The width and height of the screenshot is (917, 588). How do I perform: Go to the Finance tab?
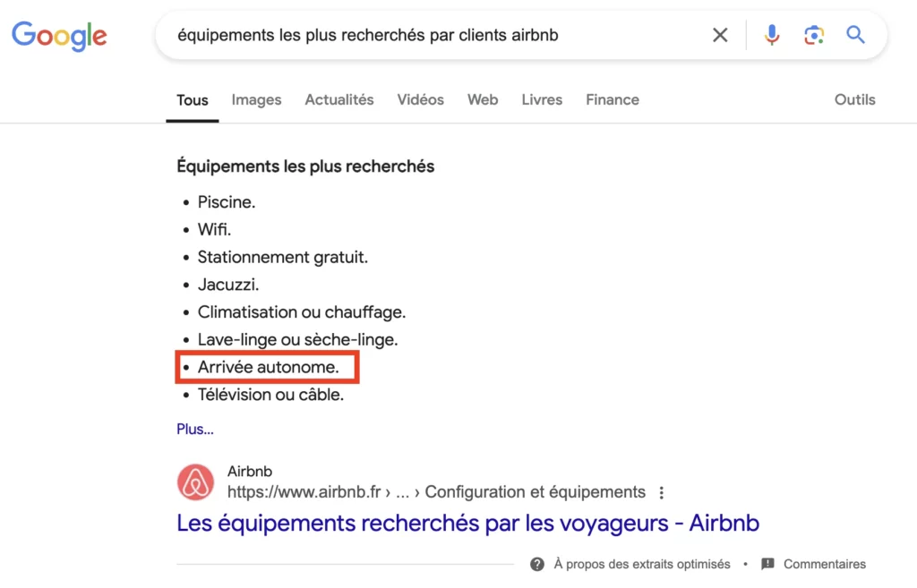[x=613, y=99]
